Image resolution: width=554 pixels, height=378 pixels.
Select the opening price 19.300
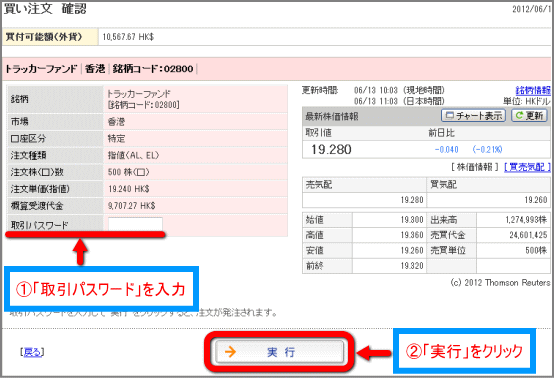pos(412,220)
